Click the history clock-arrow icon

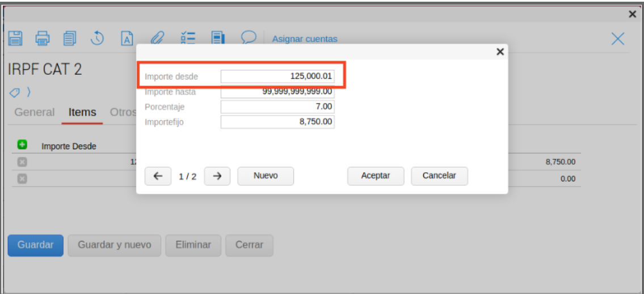(x=97, y=38)
